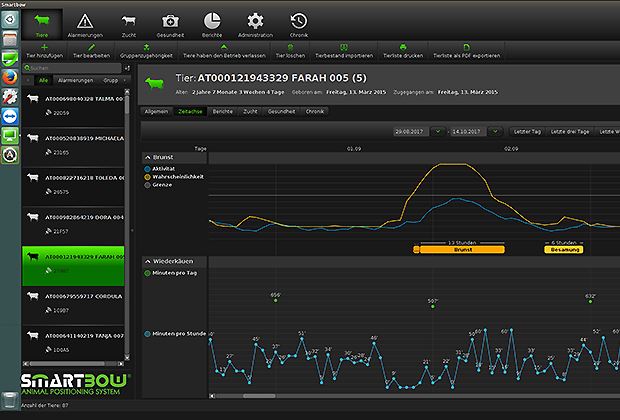Collapse the Wiederkäuen chart section
620x420 pixels.
(147, 261)
